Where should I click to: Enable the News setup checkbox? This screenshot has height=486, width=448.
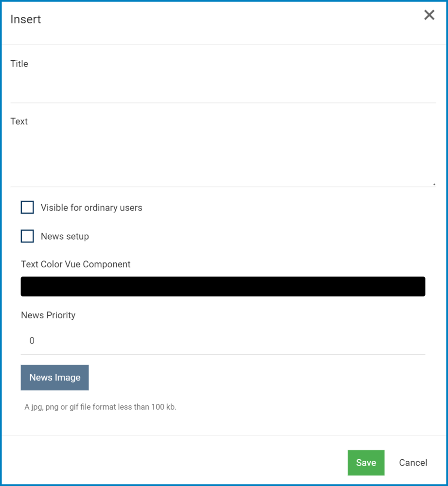click(27, 236)
